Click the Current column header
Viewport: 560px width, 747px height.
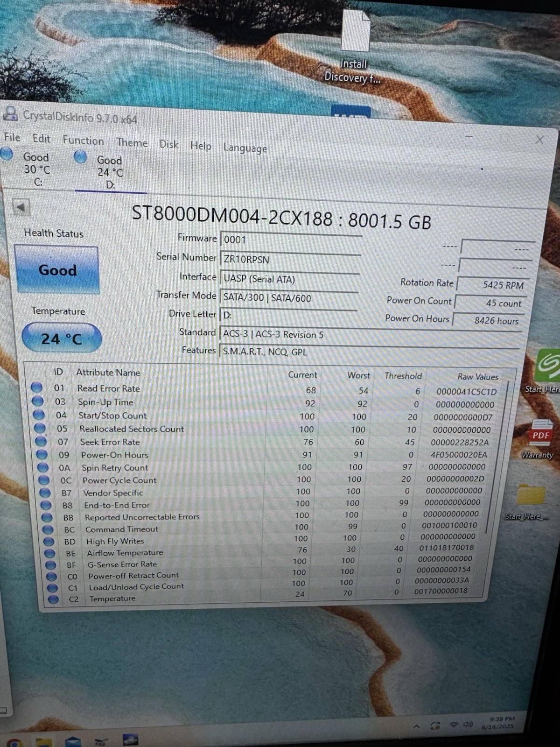(302, 374)
